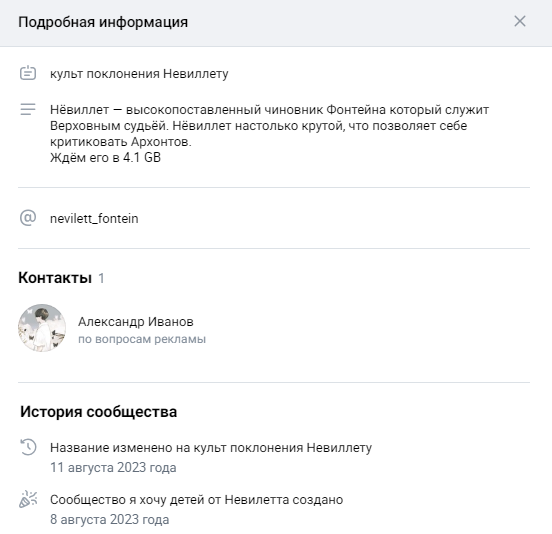Click the nevilett_fontein short address
This screenshot has height=534, width=552.
(x=94, y=219)
